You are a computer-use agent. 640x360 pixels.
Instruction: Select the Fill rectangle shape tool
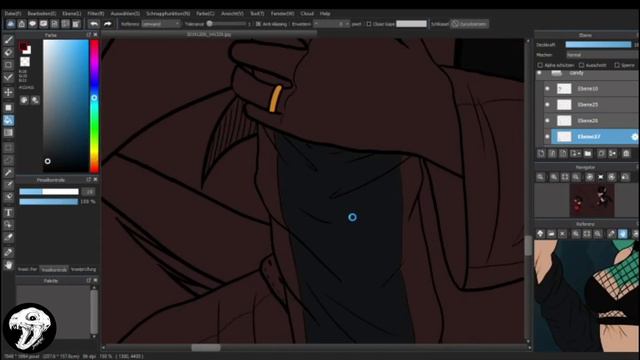8,108
